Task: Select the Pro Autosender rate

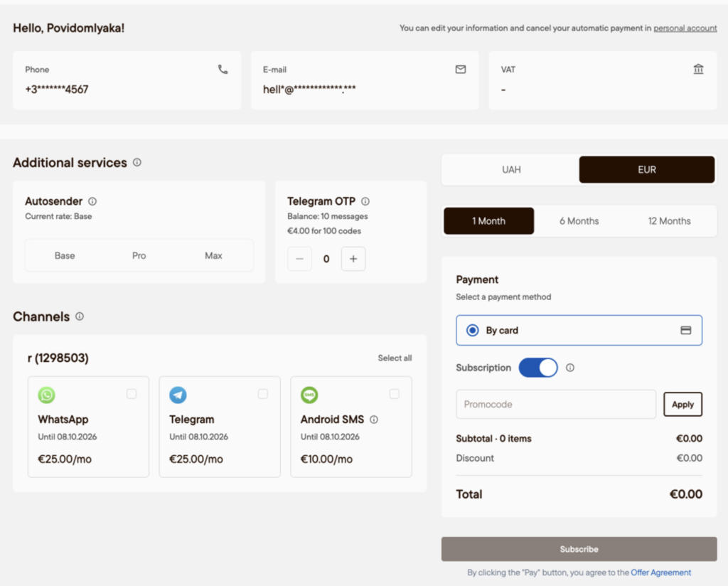Action: pyautogui.click(x=139, y=255)
